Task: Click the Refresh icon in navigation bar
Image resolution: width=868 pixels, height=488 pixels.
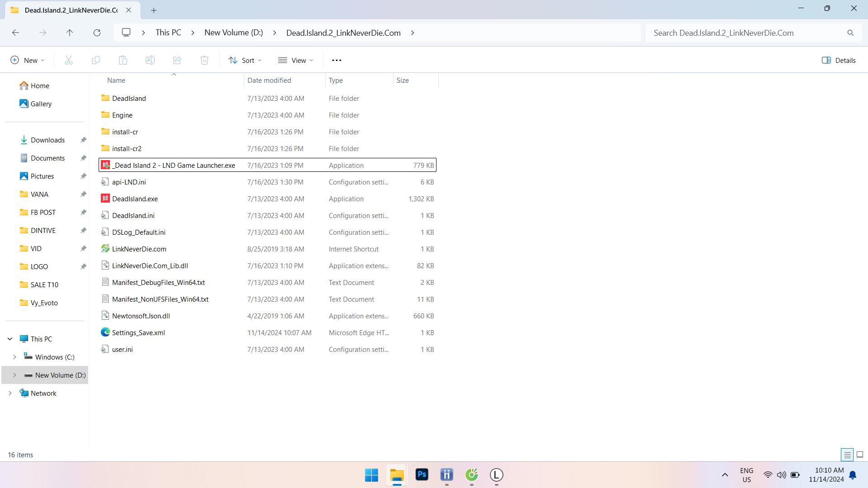Action: click(x=97, y=33)
